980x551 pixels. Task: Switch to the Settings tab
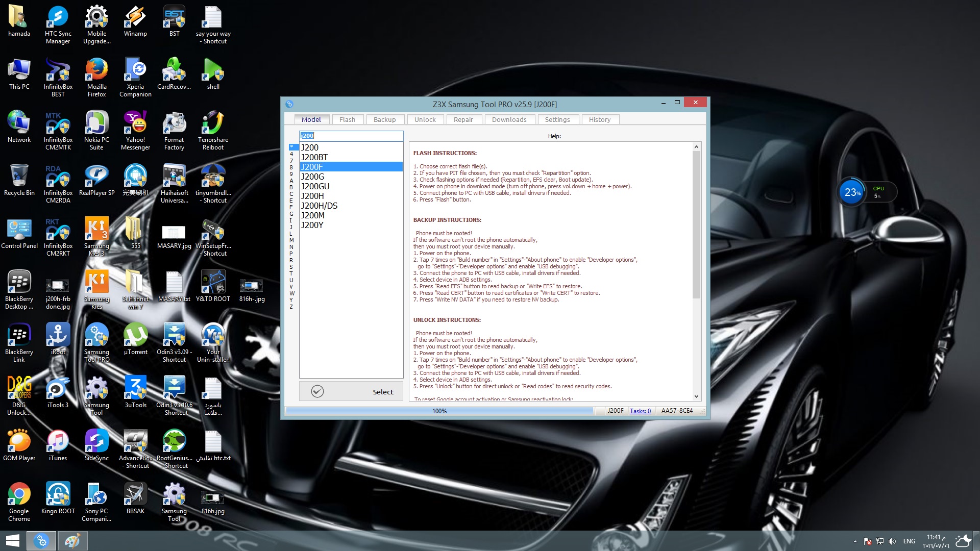(x=557, y=119)
